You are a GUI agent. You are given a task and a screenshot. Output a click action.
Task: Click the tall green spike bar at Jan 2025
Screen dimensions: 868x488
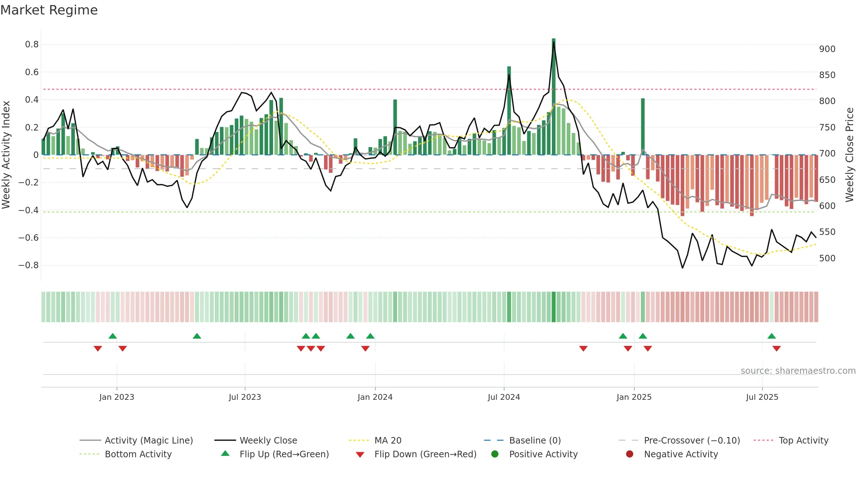pyautogui.click(x=643, y=127)
